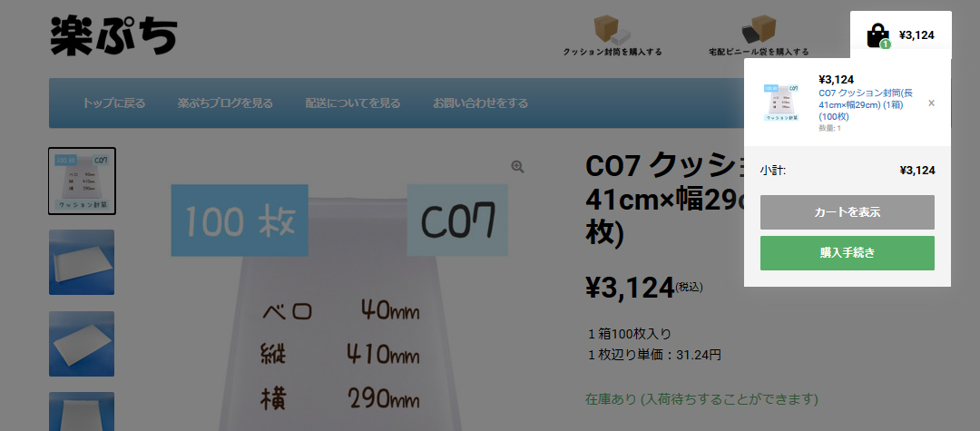This screenshot has width=980, height=431.
Task: Select second product thumbnail with angled envelope
Action: click(x=82, y=262)
